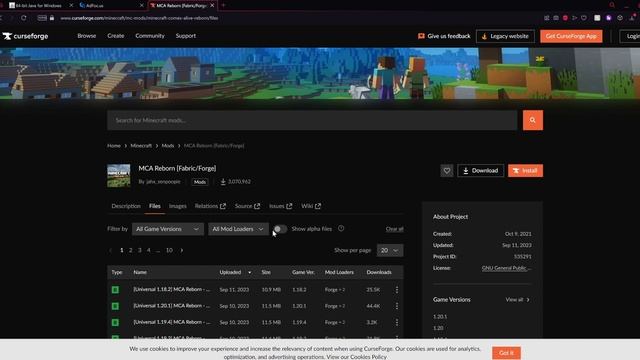Open the Community menu
The image size is (640, 360).
click(x=150, y=36)
